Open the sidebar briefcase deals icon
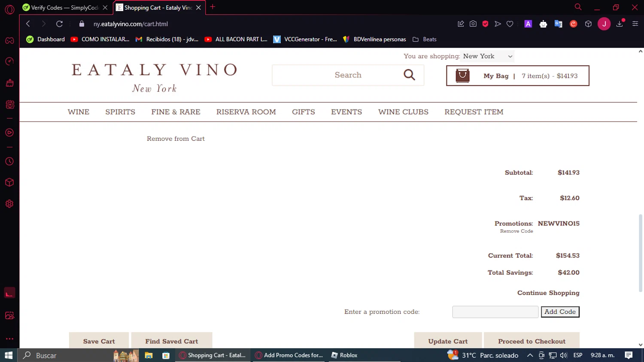The image size is (644, 362). [9, 83]
